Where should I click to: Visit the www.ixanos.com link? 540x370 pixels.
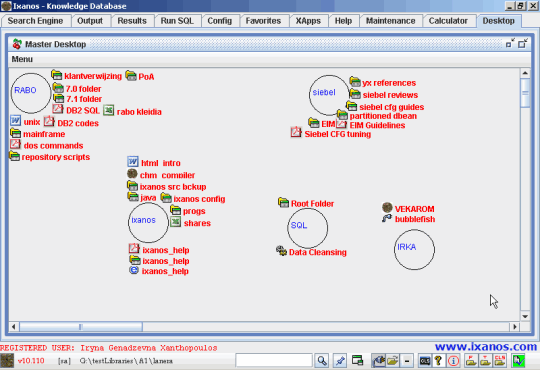pos(486,346)
